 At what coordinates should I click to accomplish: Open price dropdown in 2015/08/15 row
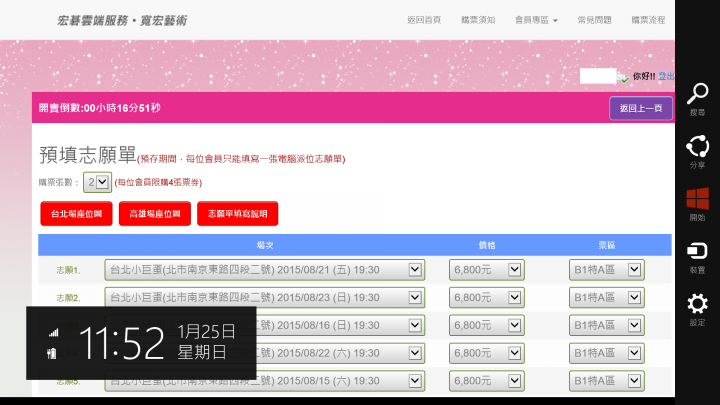click(487, 381)
